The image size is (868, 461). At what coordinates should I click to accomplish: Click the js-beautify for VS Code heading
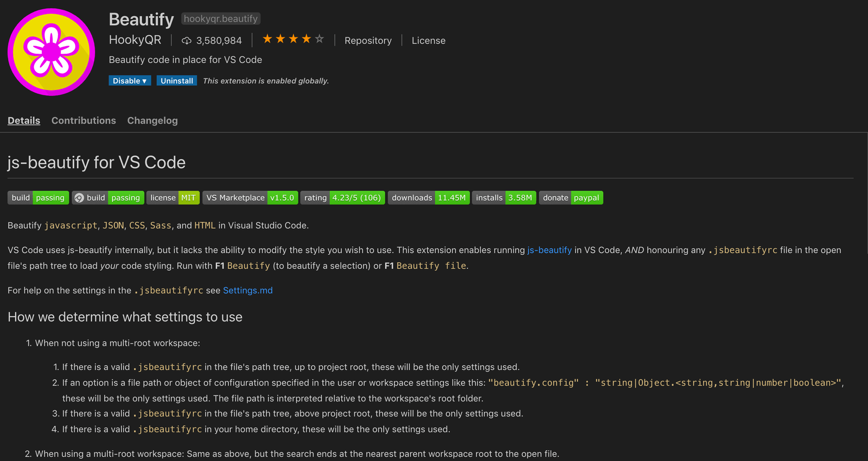pos(97,163)
